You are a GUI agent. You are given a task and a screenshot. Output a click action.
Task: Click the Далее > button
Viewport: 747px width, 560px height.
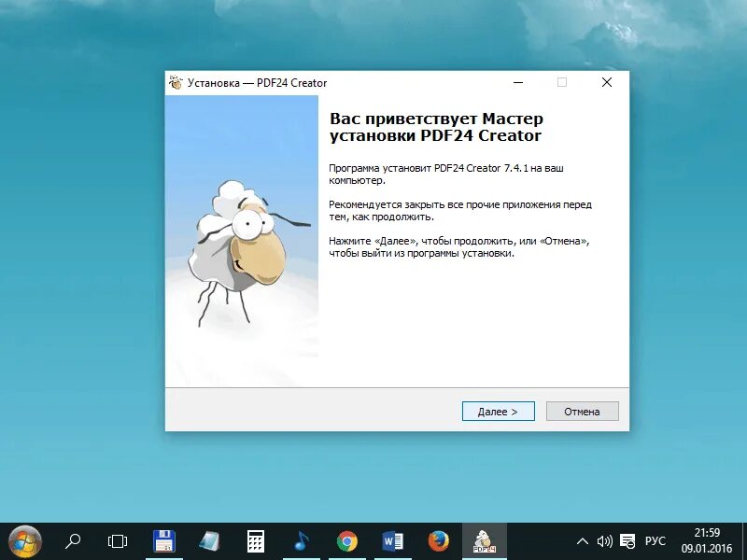[x=499, y=412]
